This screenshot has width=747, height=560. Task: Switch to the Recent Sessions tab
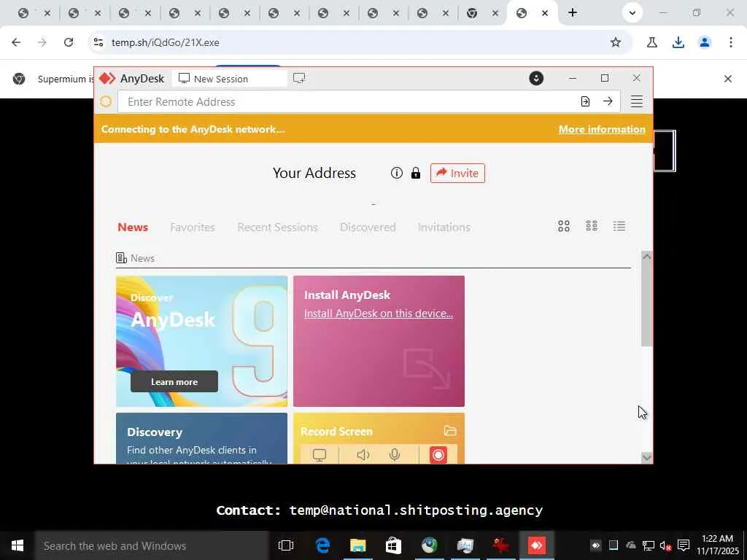coord(277,227)
